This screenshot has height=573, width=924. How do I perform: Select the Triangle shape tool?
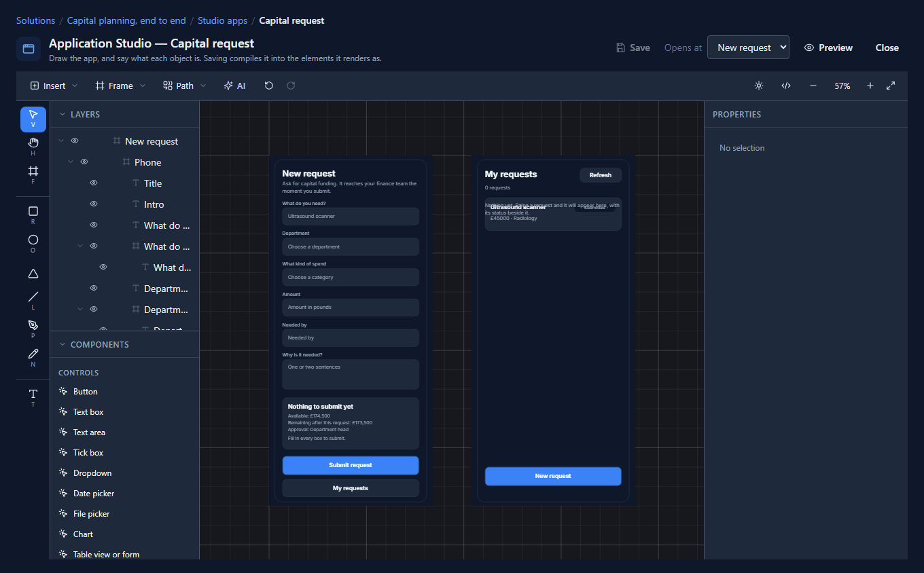point(33,274)
